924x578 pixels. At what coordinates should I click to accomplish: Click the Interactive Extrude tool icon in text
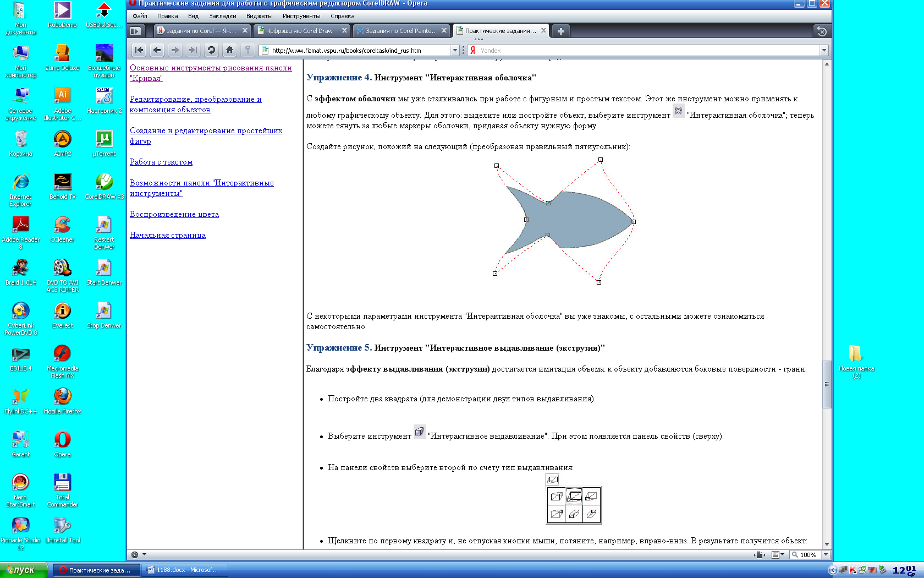(420, 432)
